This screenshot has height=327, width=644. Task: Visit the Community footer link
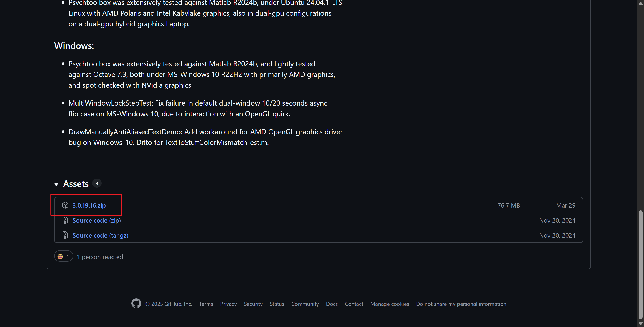(305, 304)
